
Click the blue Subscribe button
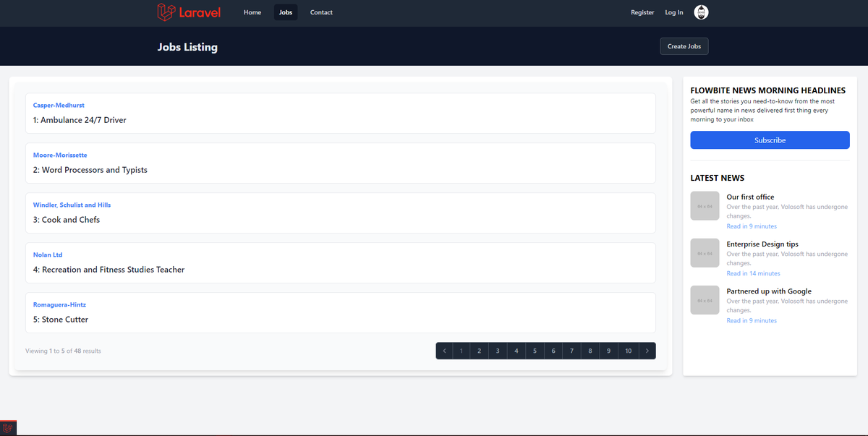click(770, 140)
